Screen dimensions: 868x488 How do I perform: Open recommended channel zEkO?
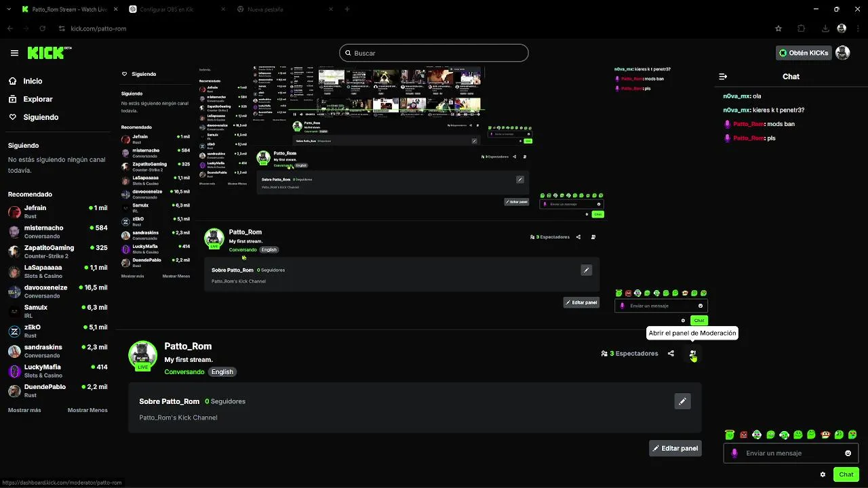58,331
